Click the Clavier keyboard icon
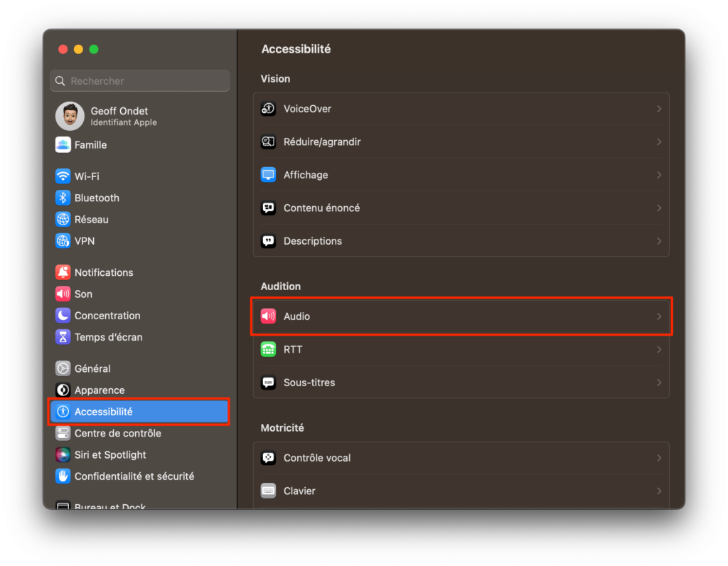Viewport: 728px width, 566px height. [268, 491]
